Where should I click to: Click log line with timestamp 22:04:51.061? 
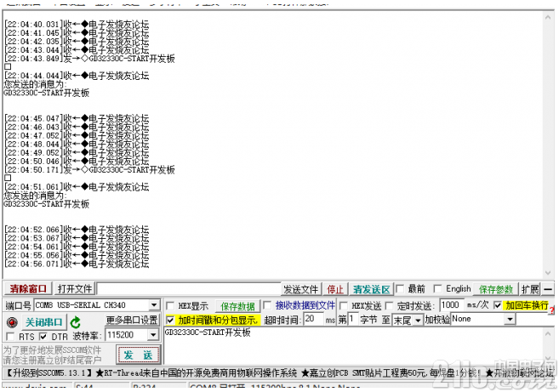[77, 187]
